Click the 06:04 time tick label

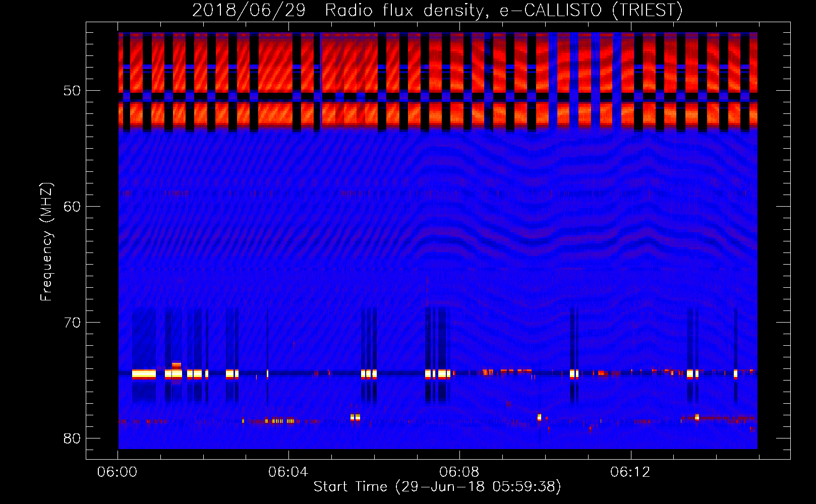pos(288,472)
